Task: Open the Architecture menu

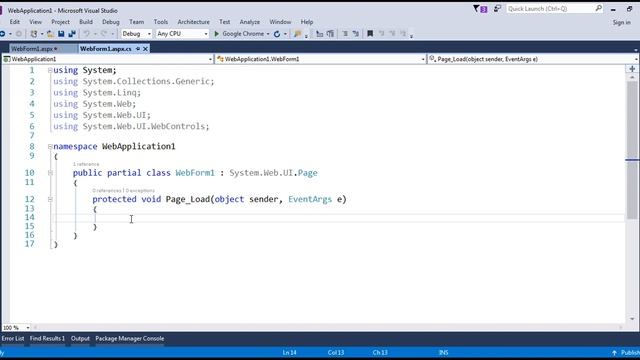Action: [193, 22]
